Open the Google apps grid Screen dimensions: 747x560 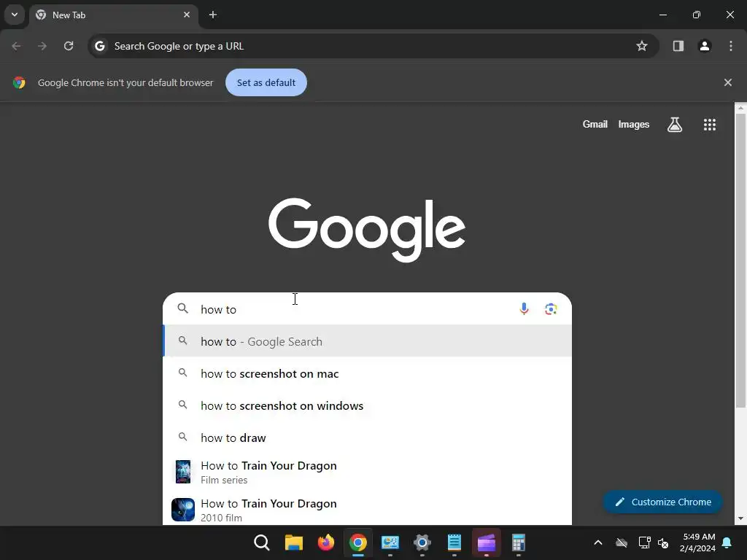[x=710, y=125]
